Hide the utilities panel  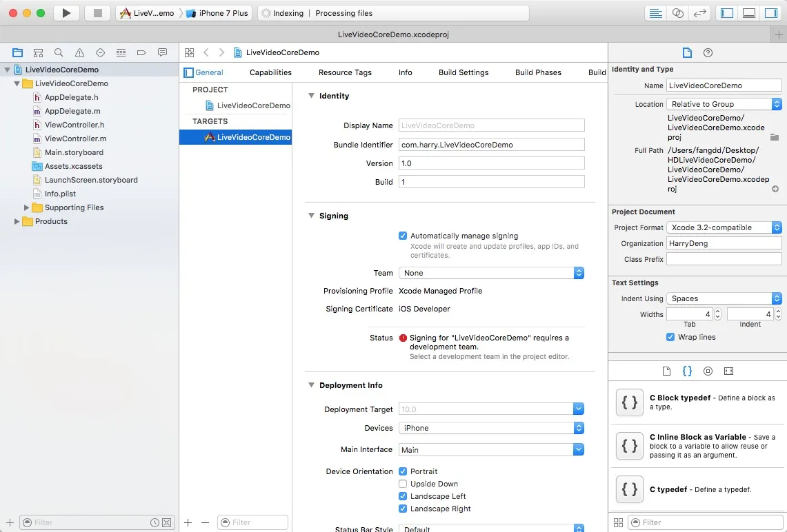click(771, 13)
